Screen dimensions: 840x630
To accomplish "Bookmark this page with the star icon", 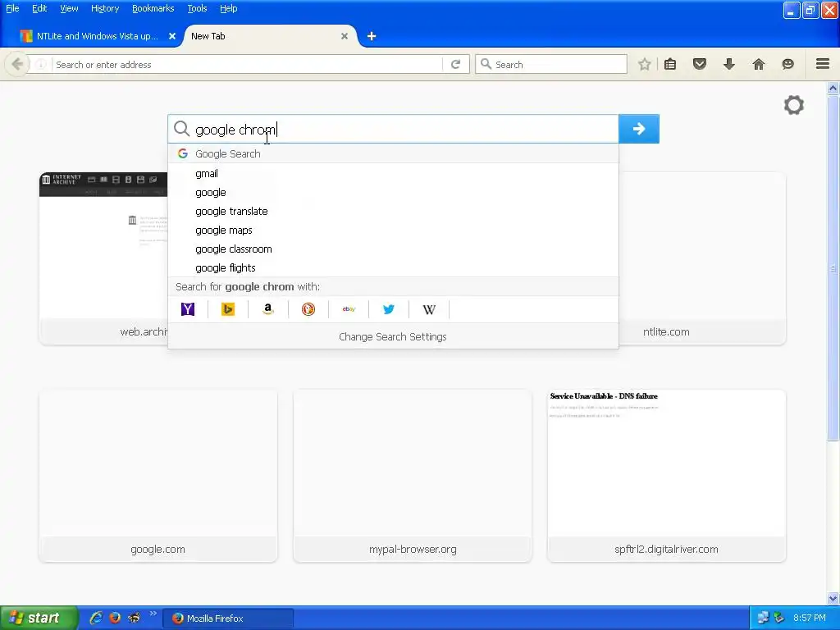I will 644,64.
